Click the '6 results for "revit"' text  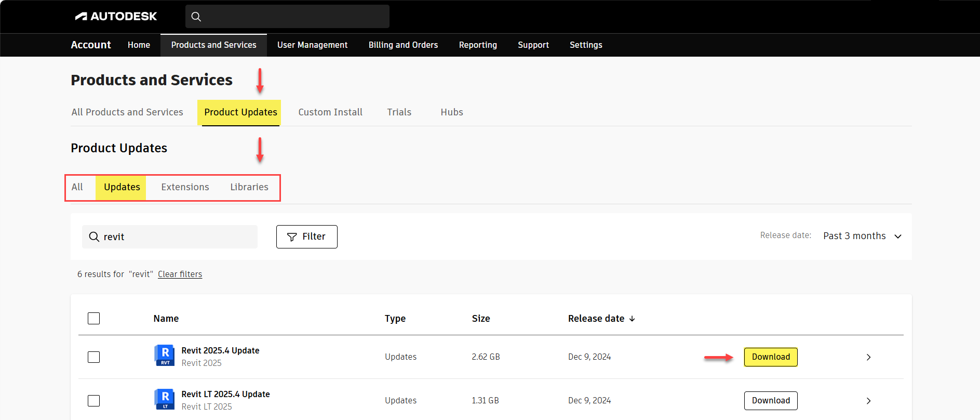coord(115,274)
